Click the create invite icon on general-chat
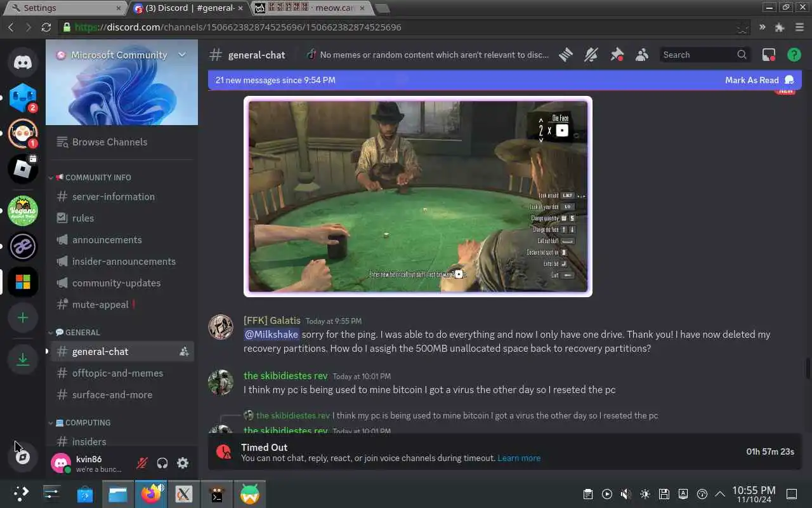This screenshot has height=508, width=812. [x=184, y=352]
